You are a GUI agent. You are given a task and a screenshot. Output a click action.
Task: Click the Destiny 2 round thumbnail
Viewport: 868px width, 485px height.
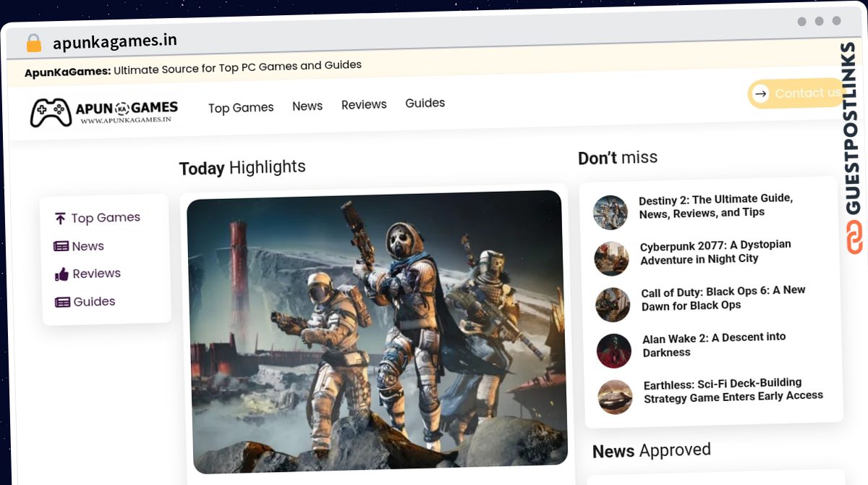tap(610, 213)
